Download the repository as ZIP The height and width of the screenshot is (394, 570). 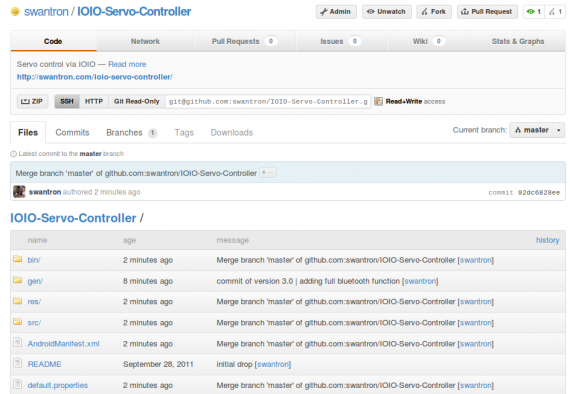coord(32,101)
